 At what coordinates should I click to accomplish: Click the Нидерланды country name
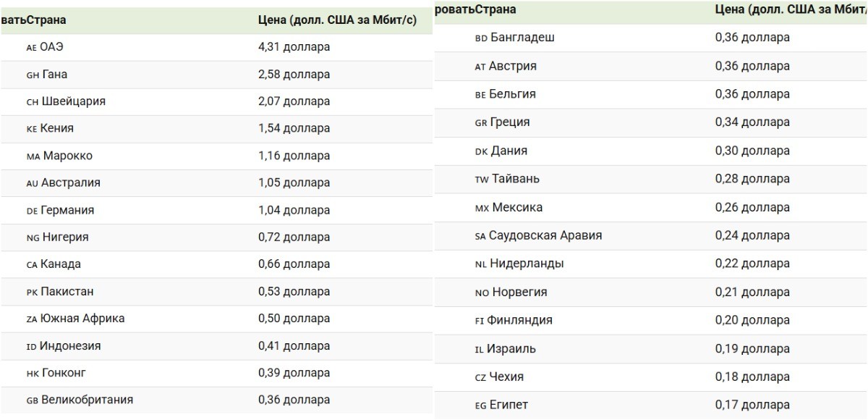pyautogui.click(x=527, y=264)
